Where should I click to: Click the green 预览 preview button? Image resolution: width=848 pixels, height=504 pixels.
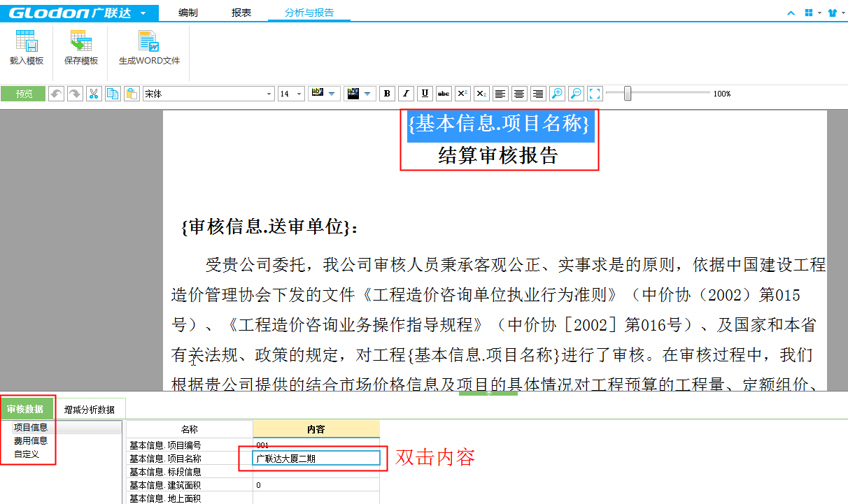(24, 94)
